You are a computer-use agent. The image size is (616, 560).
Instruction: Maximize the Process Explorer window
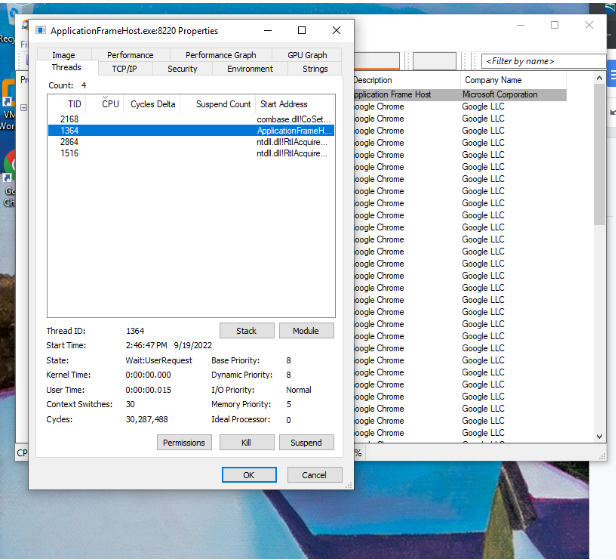[555, 25]
